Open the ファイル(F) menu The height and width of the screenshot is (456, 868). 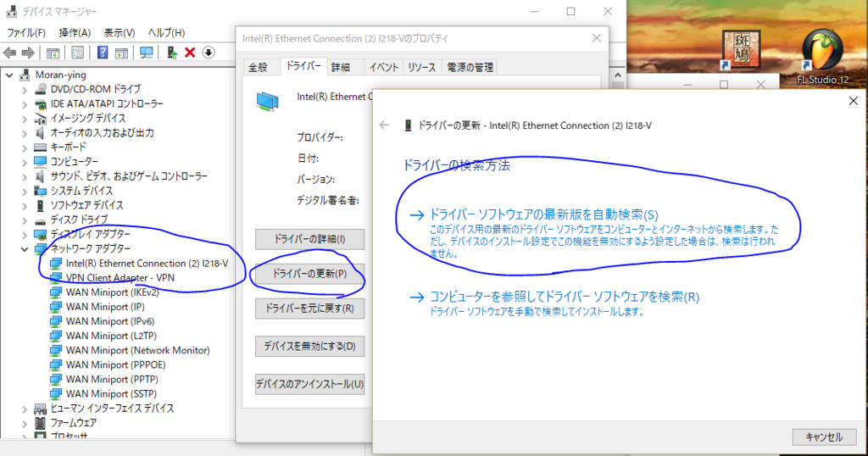tap(26, 33)
